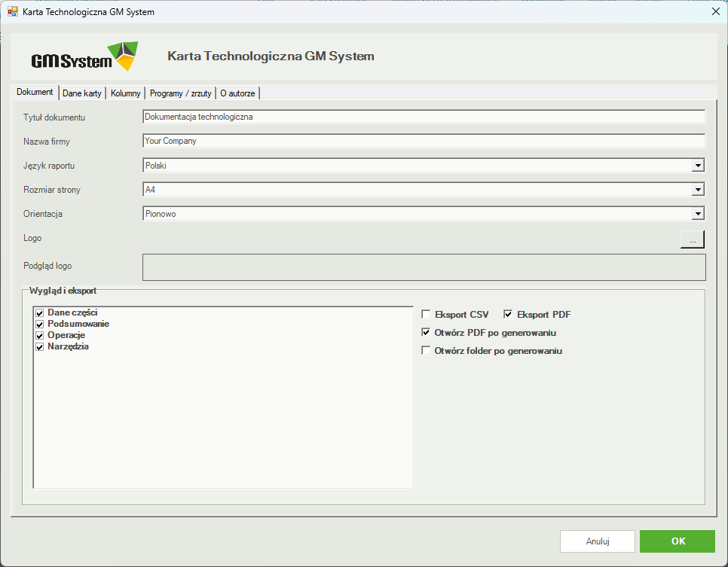Uncheck the Dane części checkbox

click(x=40, y=312)
